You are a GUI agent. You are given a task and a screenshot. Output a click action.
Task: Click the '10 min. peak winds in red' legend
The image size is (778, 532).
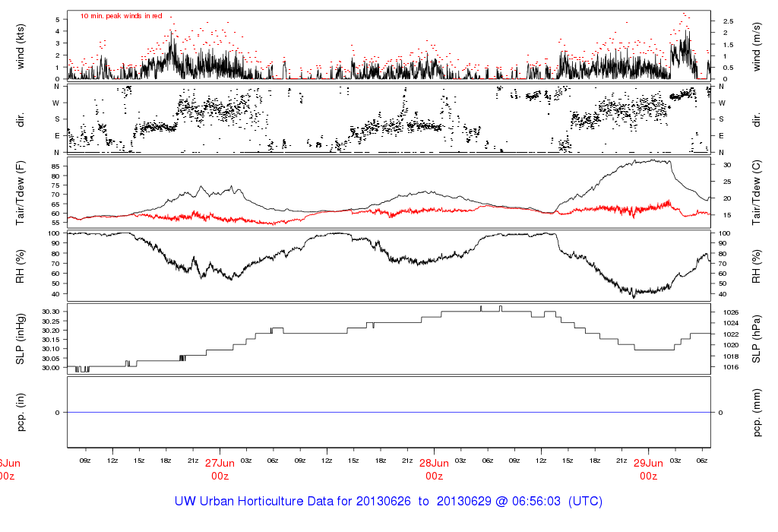click(121, 15)
